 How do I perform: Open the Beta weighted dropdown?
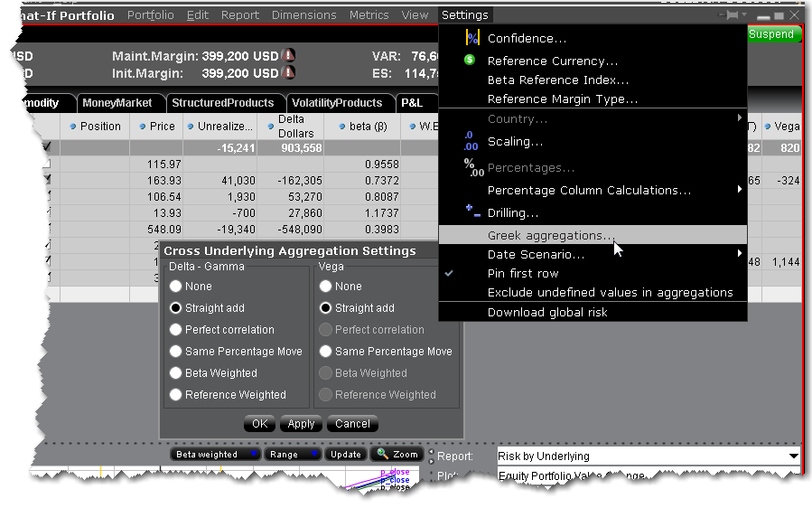point(216,455)
